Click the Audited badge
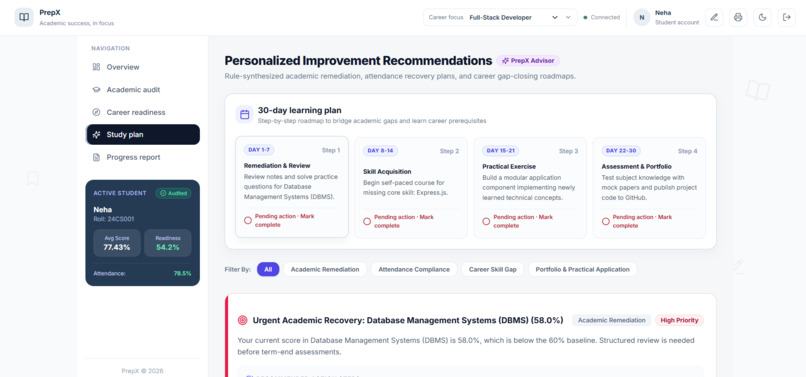Screen dimensions: 806x377 174,193
